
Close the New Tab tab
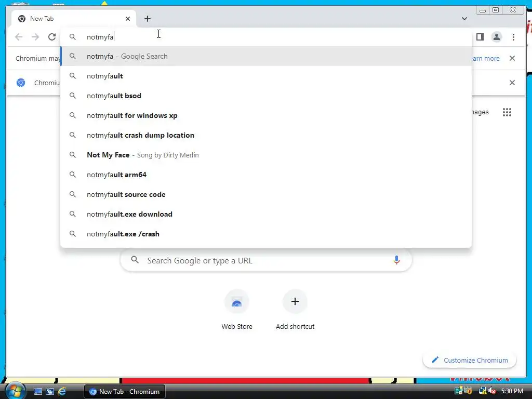pyautogui.click(x=128, y=19)
